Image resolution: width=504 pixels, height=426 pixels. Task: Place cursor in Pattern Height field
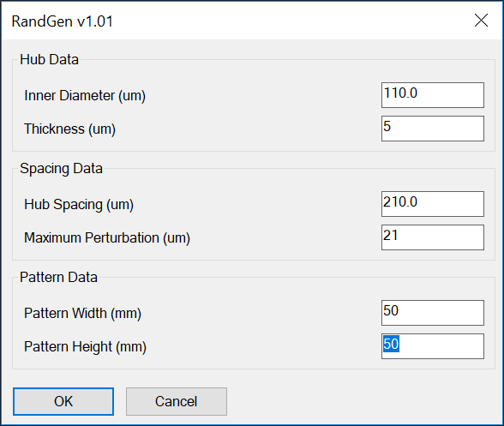click(433, 346)
